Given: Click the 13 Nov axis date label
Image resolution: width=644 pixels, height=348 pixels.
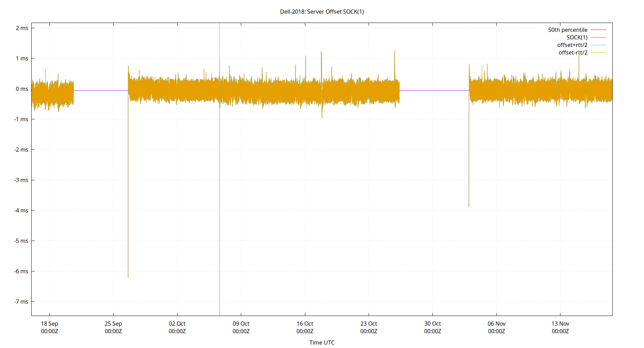Looking at the screenshot, I should (x=561, y=324).
